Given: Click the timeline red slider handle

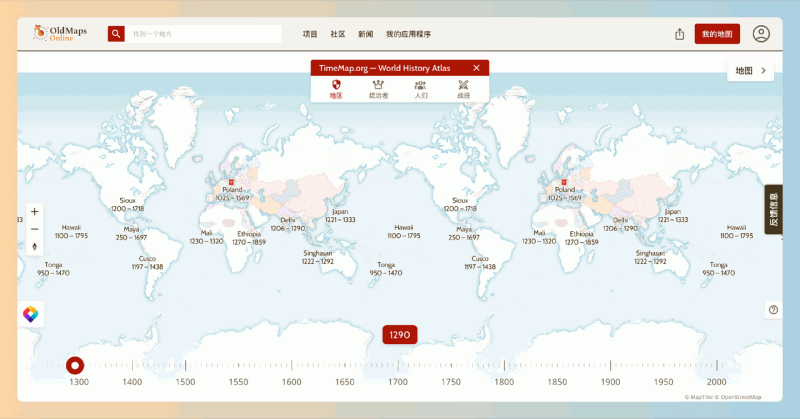Looking at the screenshot, I should 75,365.
